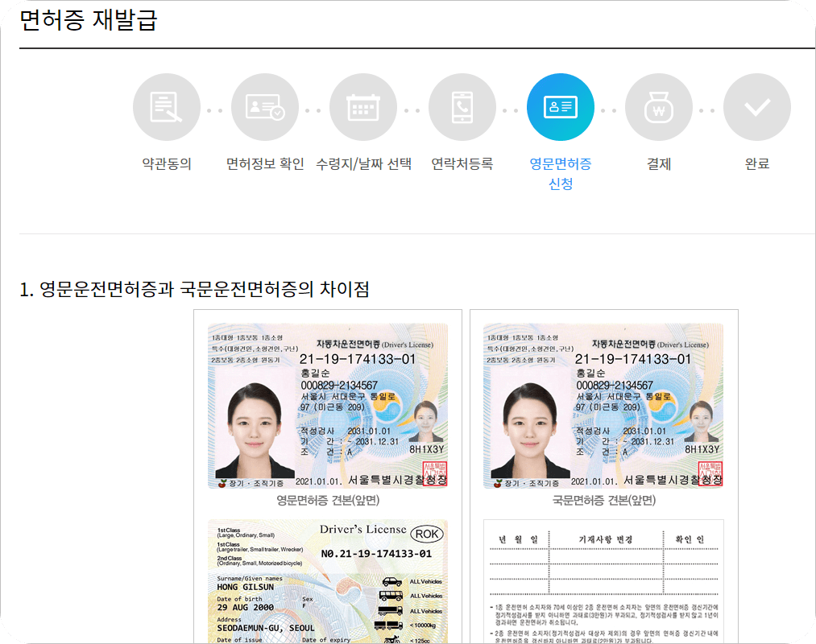Image resolution: width=816 pixels, height=644 pixels.
Task: Click the 약관동의 step icon
Action: pos(167,107)
